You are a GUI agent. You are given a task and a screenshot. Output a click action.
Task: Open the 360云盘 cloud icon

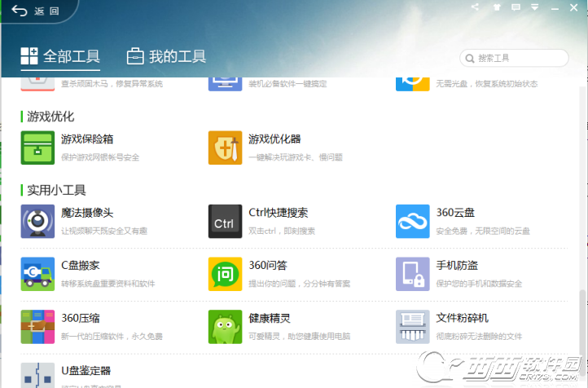(413, 222)
